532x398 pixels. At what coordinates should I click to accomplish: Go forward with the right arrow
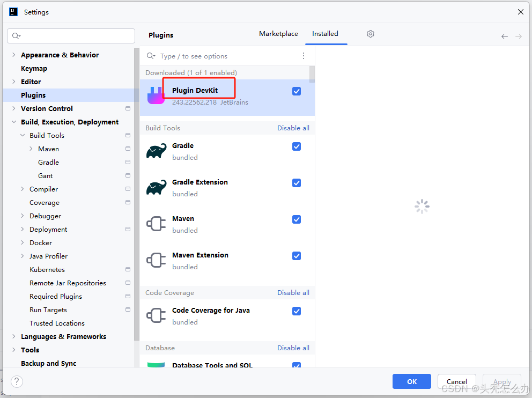coord(519,36)
